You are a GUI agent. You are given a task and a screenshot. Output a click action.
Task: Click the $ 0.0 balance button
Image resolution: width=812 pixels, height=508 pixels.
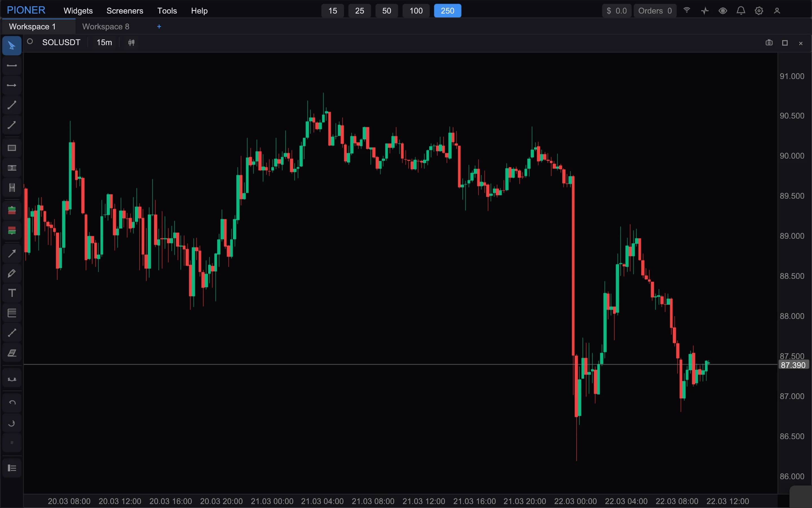pos(617,11)
